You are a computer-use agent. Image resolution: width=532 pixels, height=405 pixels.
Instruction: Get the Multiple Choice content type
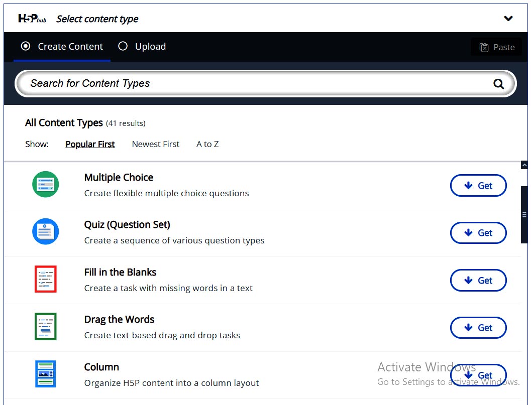click(478, 186)
